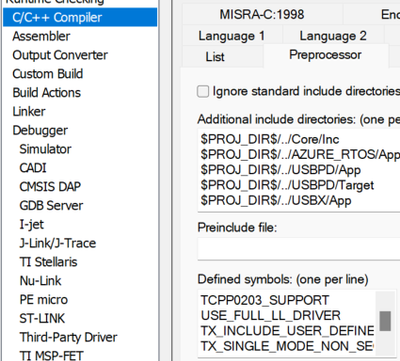Open the Custom Build options

(x=48, y=74)
